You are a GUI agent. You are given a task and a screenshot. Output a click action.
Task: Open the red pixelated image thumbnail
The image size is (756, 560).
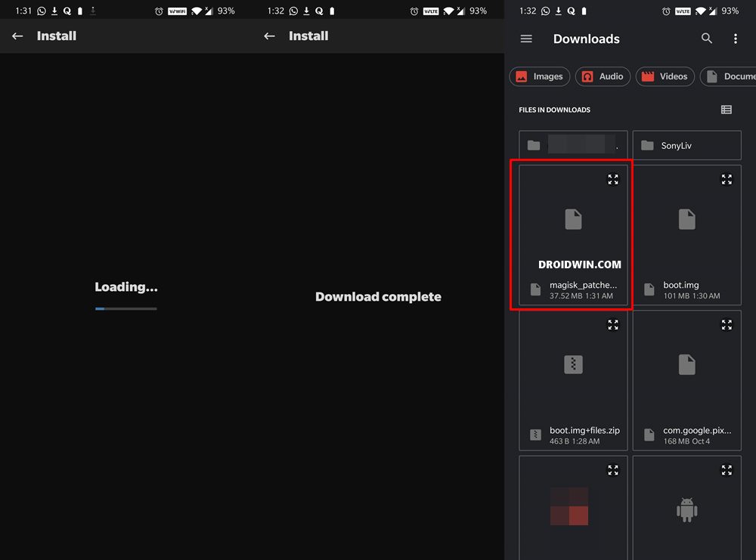click(569, 506)
